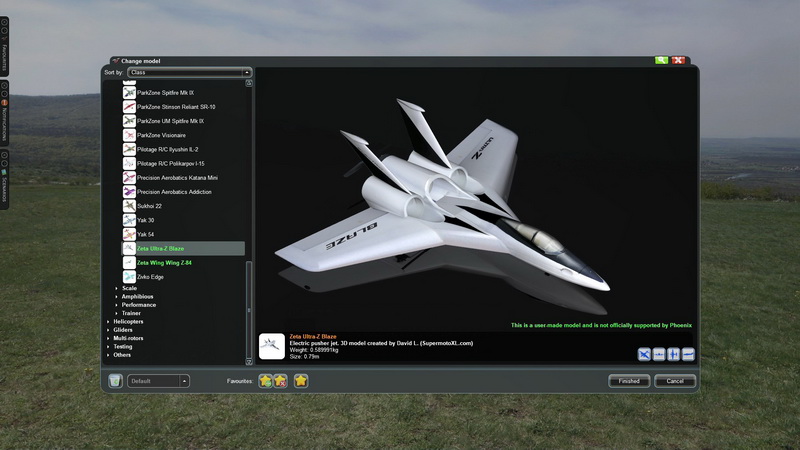Expand the Helicopters category
Viewport: 800px width, 450px height.
[x=109, y=321]
